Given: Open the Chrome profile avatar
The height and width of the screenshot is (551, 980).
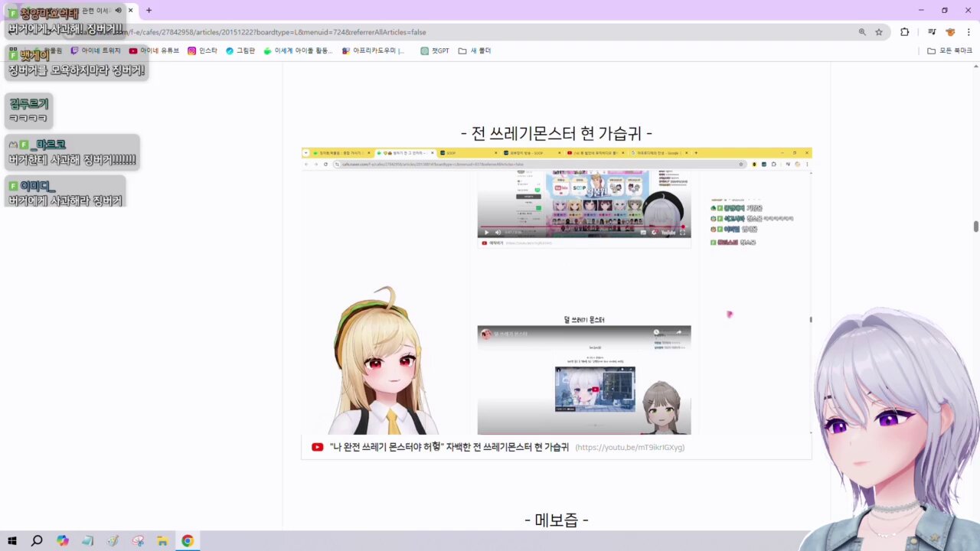Looking at the screenshot, I should (x=950, y=32).
